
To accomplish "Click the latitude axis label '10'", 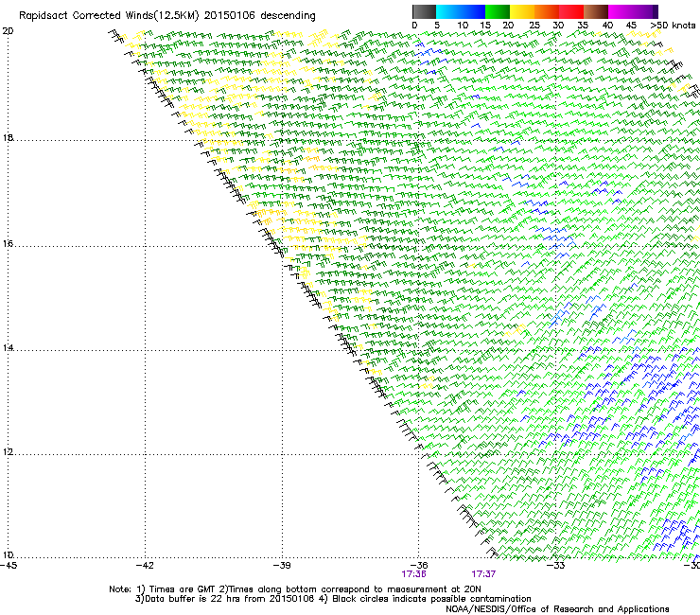I will 8,555.
